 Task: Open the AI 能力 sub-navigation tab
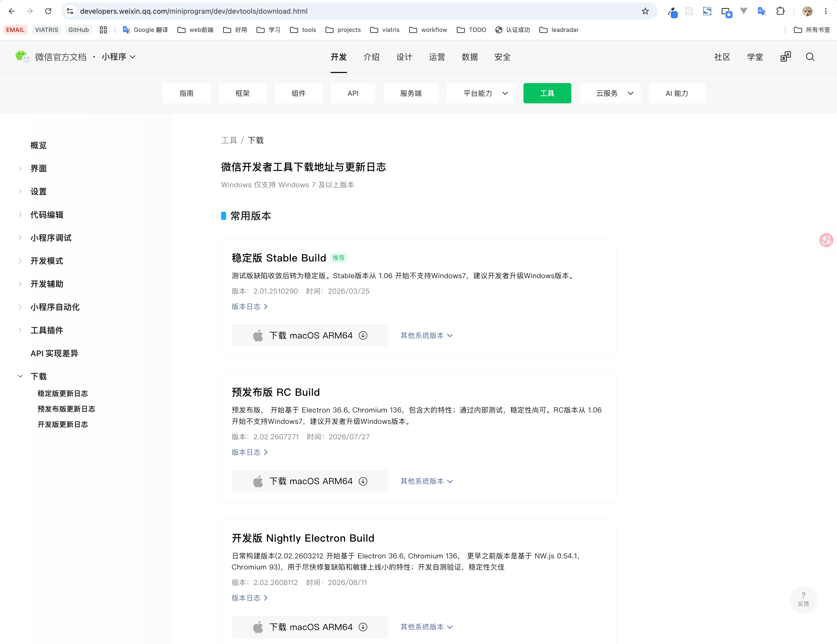(x=677, y=93)
